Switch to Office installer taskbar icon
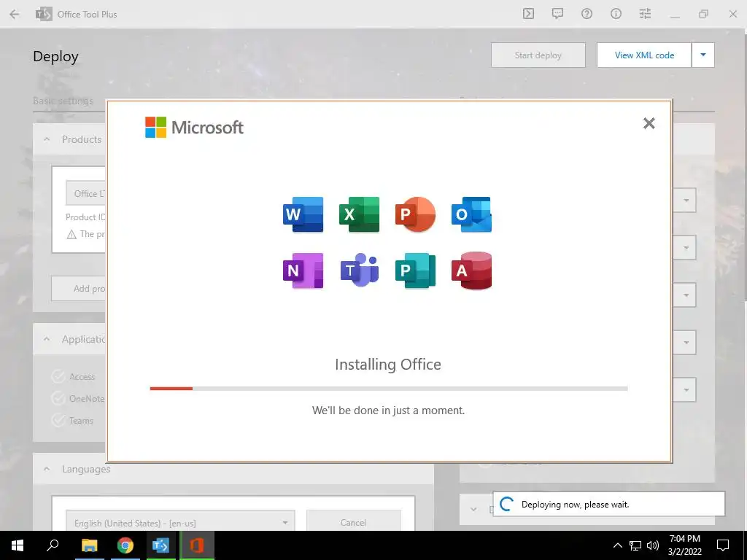The height and width of the screenshot is (560, 747). (196, 545)
